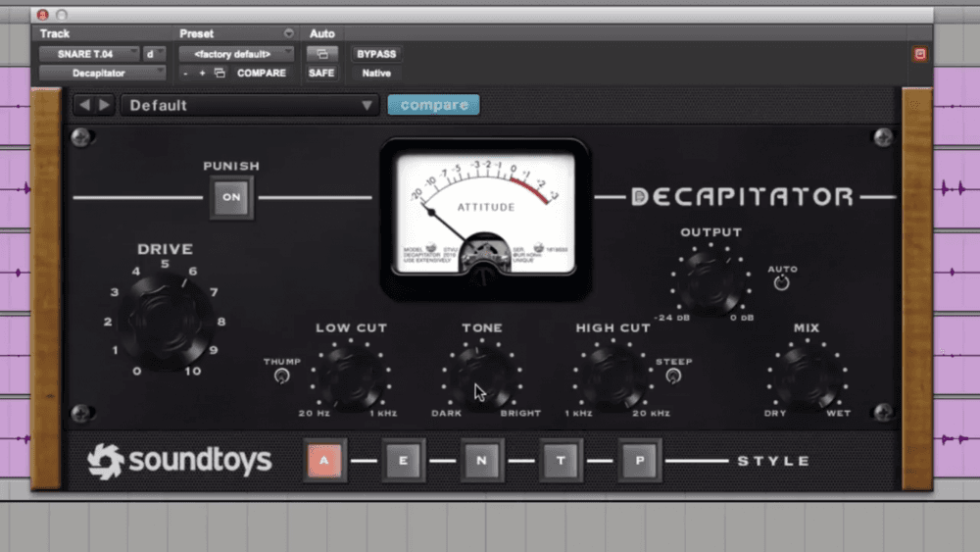Image resolution: width=980 pixels, height=552 pixels.
Task: Click the HIGH CUT knob
Action: point(612,377)
